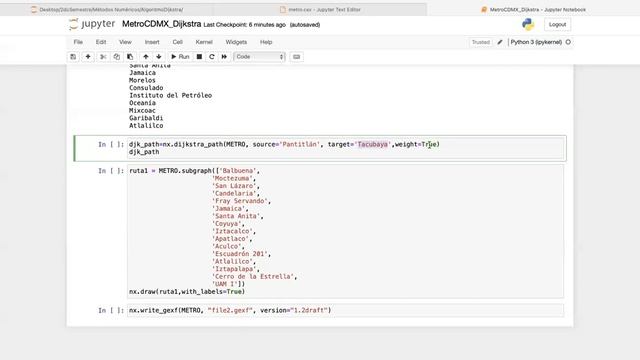The width and height of the screenshot is (640, 360).
Task: Click into the nx.write_gexf code cell
Action: [345, 310]
